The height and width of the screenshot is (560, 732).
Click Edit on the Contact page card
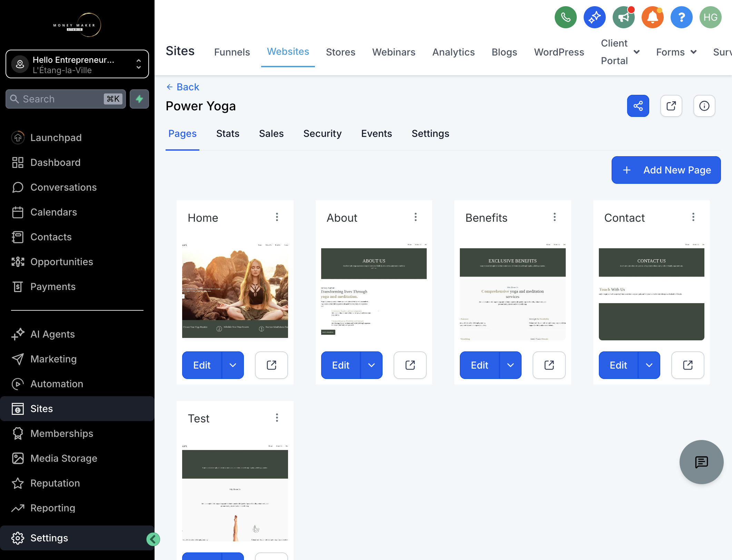click(618, 365)
